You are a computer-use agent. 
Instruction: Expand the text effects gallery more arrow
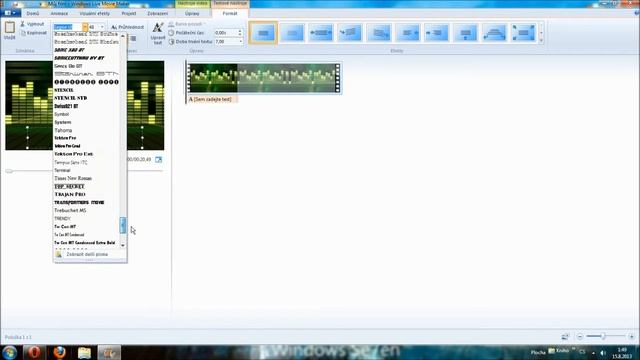pos(541,40)
